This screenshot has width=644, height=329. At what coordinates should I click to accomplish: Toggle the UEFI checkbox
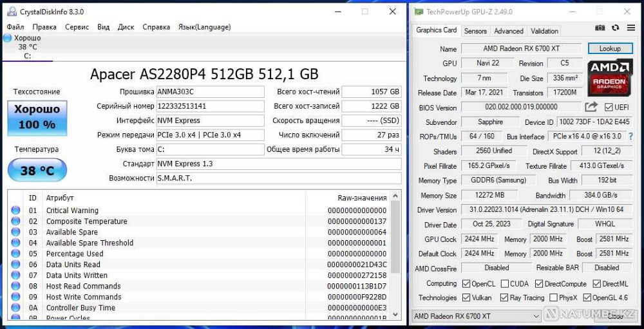click(609, 108)
